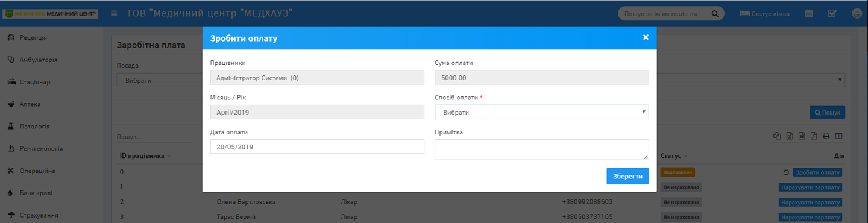The height and width of the screenshot is (223, 868).
Task: Export table to Excel icon
Action: (x=790, y=136)
